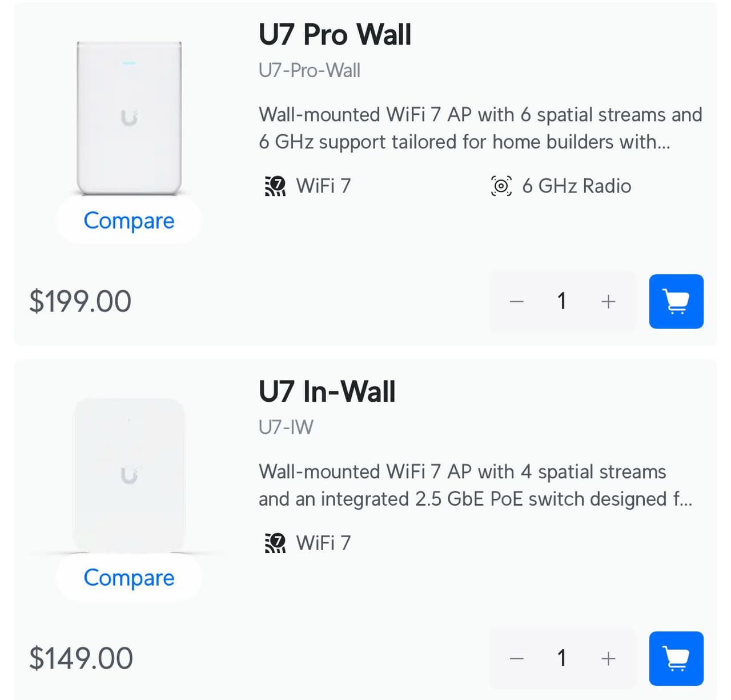Open Compare for the U7 In-Wall
731x700 pixels.
[x=129, y=578]
